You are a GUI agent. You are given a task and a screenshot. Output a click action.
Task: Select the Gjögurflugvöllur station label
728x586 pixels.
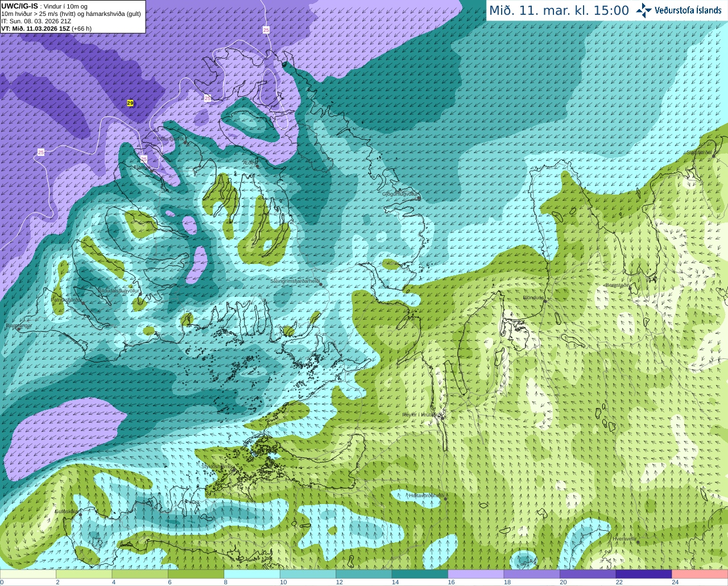(400, 194)
